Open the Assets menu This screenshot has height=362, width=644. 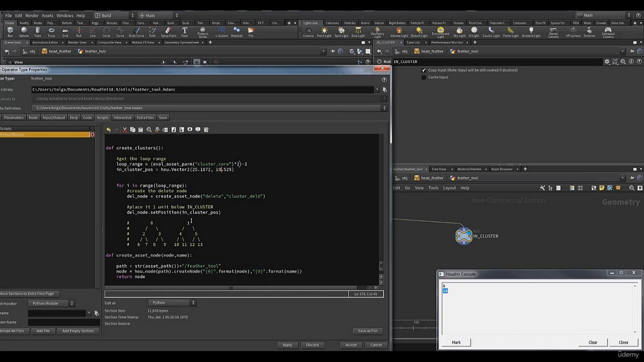tap(47, 16)
